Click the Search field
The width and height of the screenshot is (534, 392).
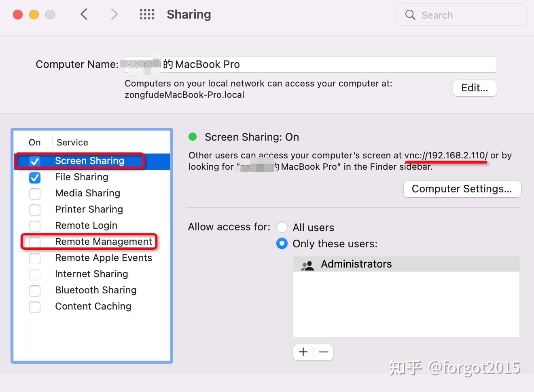pos(462,15)
